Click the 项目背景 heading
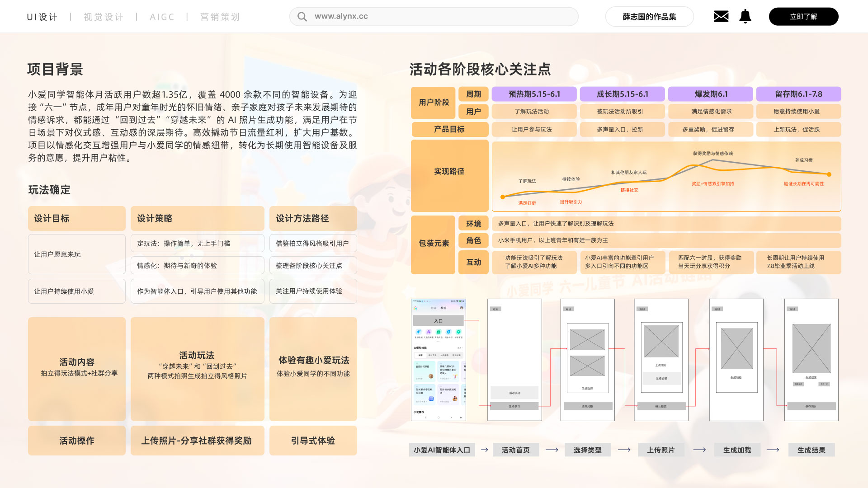Image resolution: width=868 pixels, height=488 pixels. [55, 69]
